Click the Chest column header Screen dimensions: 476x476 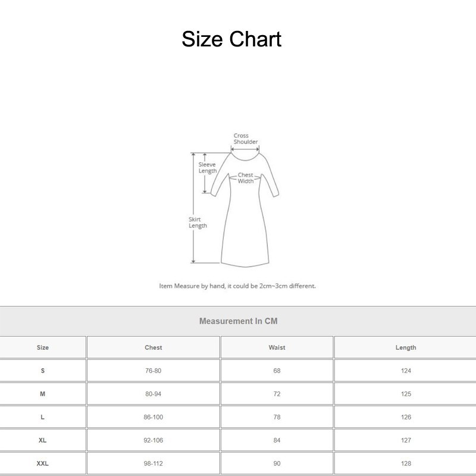point(154,347)
